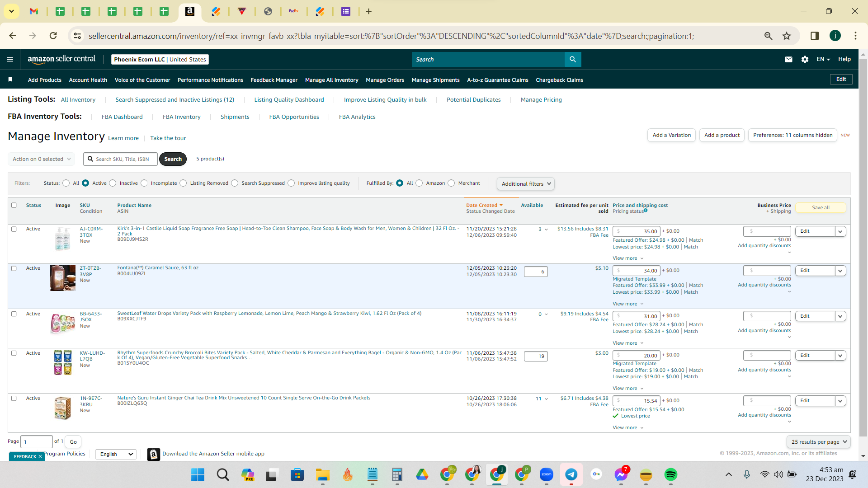Open Preferences: 11 columns hidden
868x488 pixels.
tap(793, 135)
